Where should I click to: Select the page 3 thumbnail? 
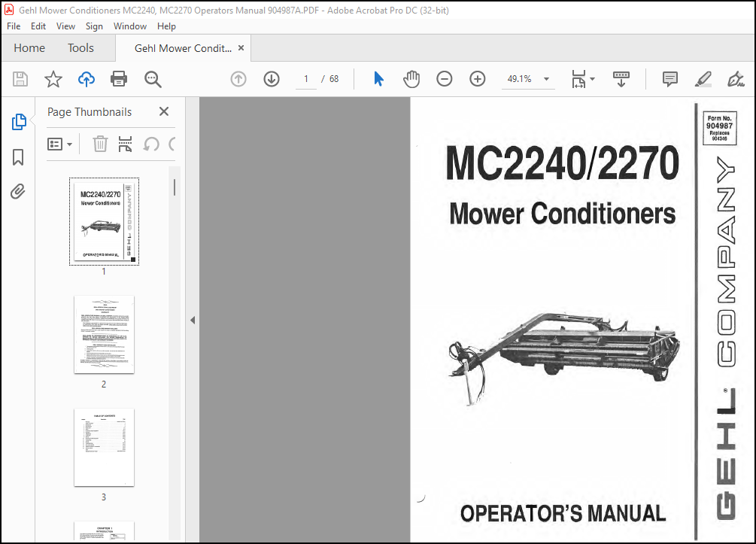pos(104,447)
